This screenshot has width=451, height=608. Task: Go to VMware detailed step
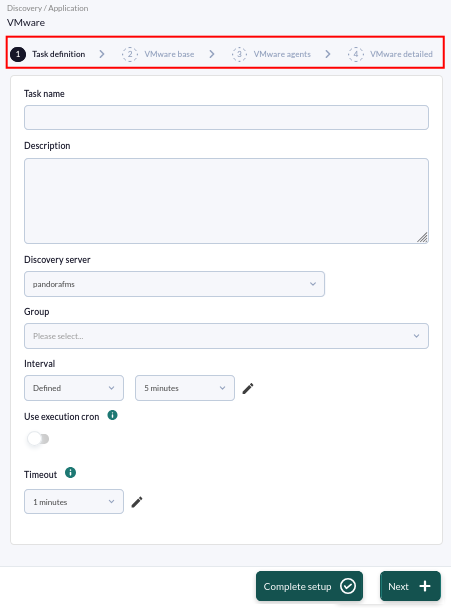pyautogui.click(x=401, y=54)
